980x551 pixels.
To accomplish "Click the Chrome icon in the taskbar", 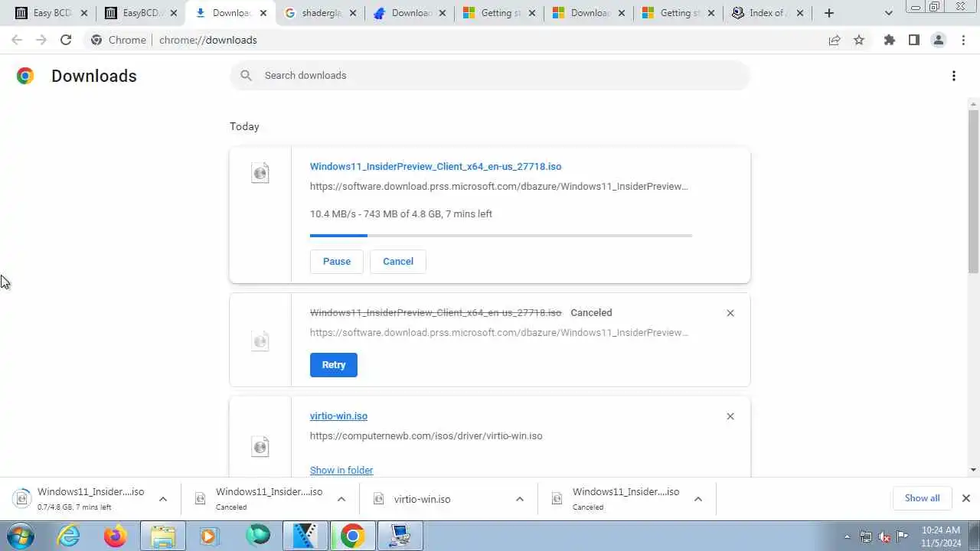I will point(352,536).
